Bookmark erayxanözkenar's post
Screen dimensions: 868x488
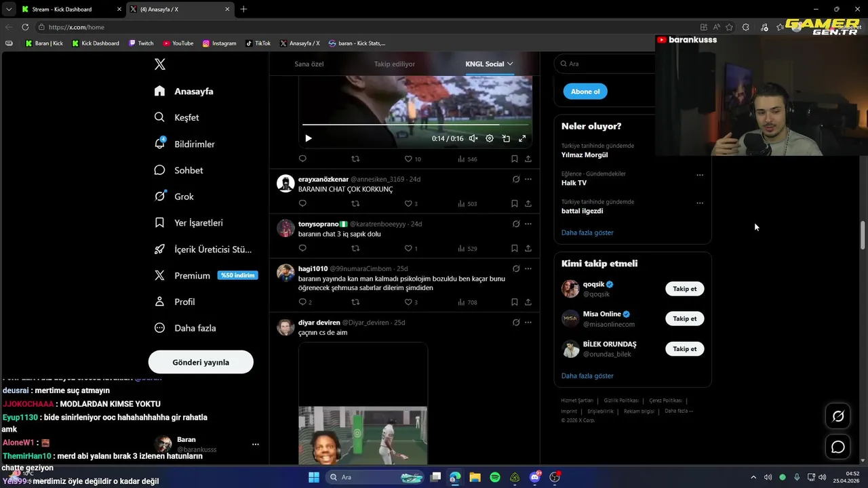coord(514,203)
